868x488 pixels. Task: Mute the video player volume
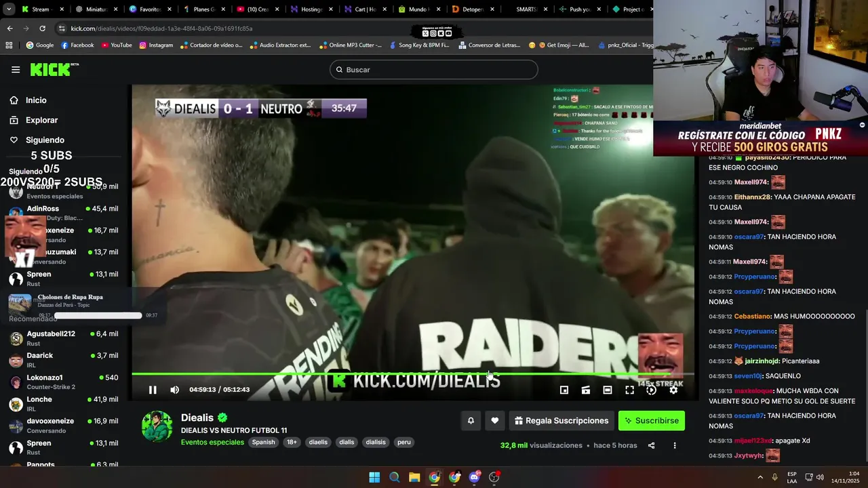coord(174,390)
